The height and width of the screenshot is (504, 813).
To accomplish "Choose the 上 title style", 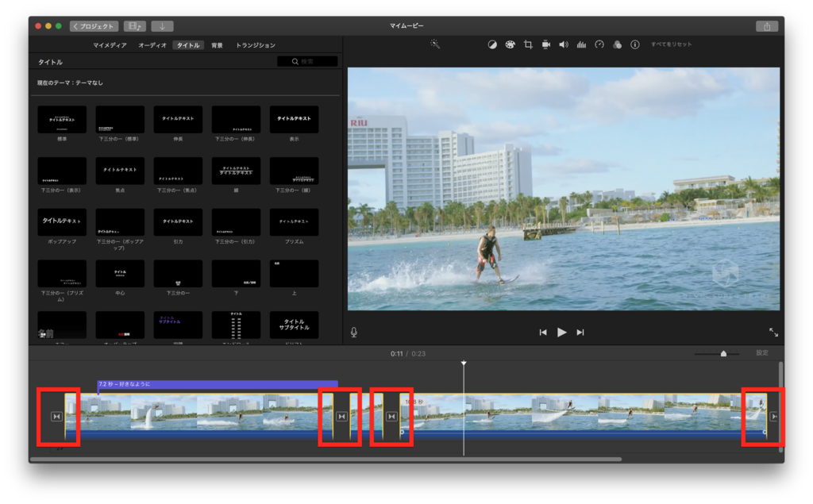I will tap(294, 274).
